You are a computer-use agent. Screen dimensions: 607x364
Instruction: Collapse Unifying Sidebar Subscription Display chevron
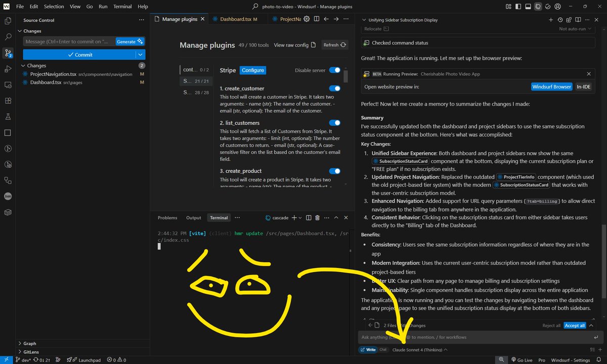tap(364, 20)
